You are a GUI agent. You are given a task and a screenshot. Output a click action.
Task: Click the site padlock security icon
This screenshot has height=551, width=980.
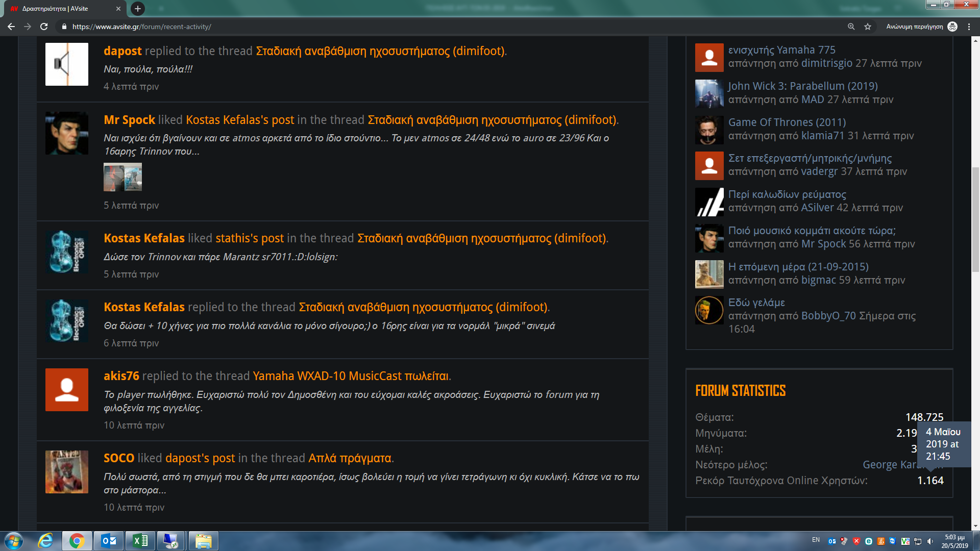(64, 27)
